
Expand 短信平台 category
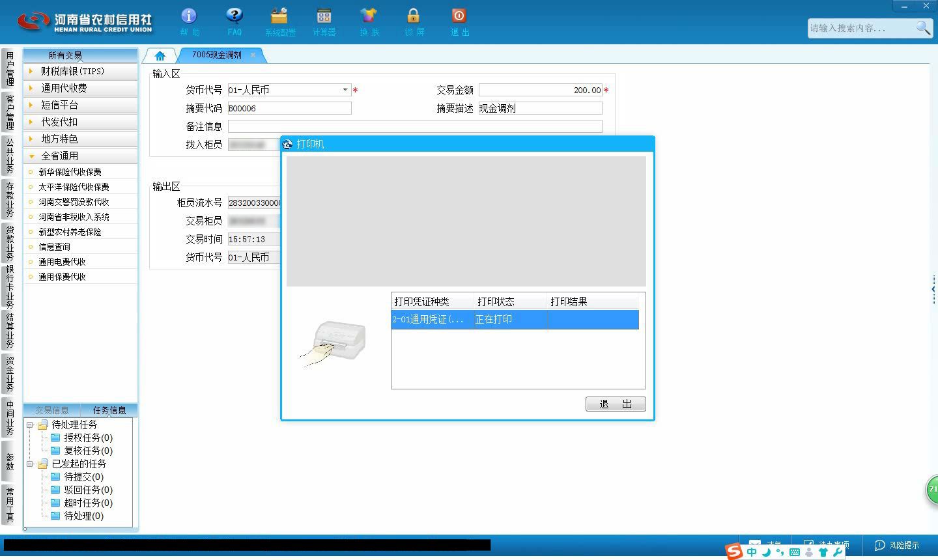80,105
